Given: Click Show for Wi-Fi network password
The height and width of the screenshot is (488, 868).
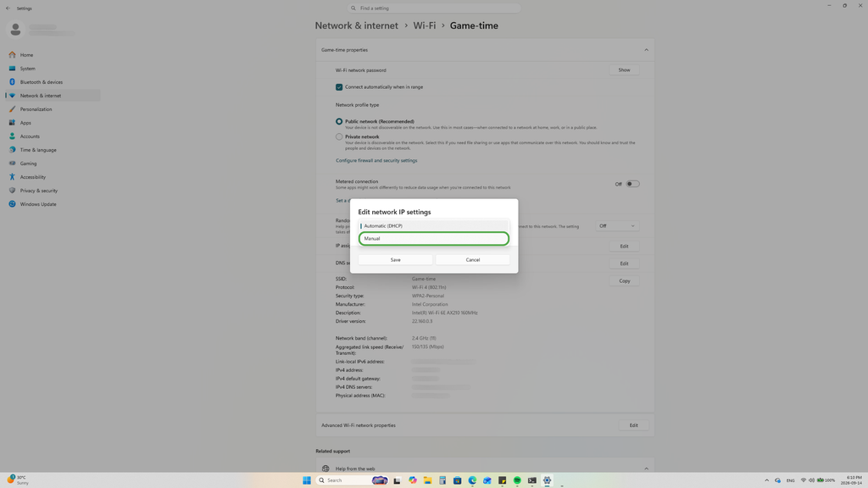Looking at the screenshot, I should click(x=625, y=69).
